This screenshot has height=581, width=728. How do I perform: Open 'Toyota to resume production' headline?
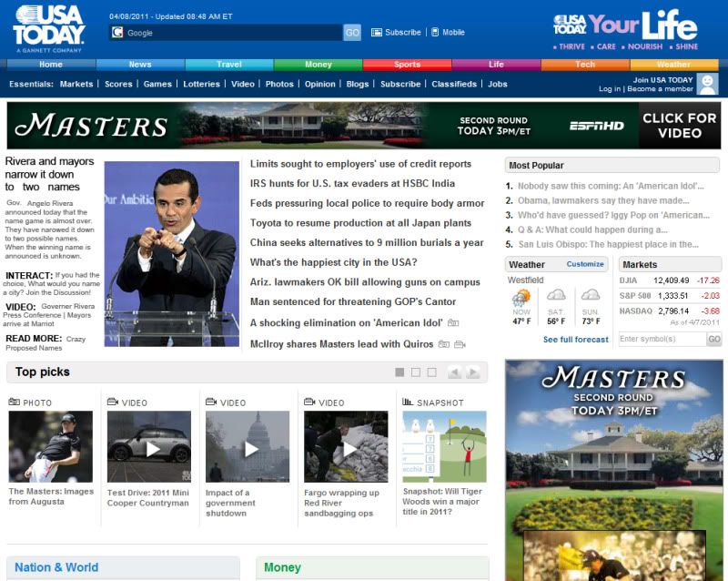point(360,223)
